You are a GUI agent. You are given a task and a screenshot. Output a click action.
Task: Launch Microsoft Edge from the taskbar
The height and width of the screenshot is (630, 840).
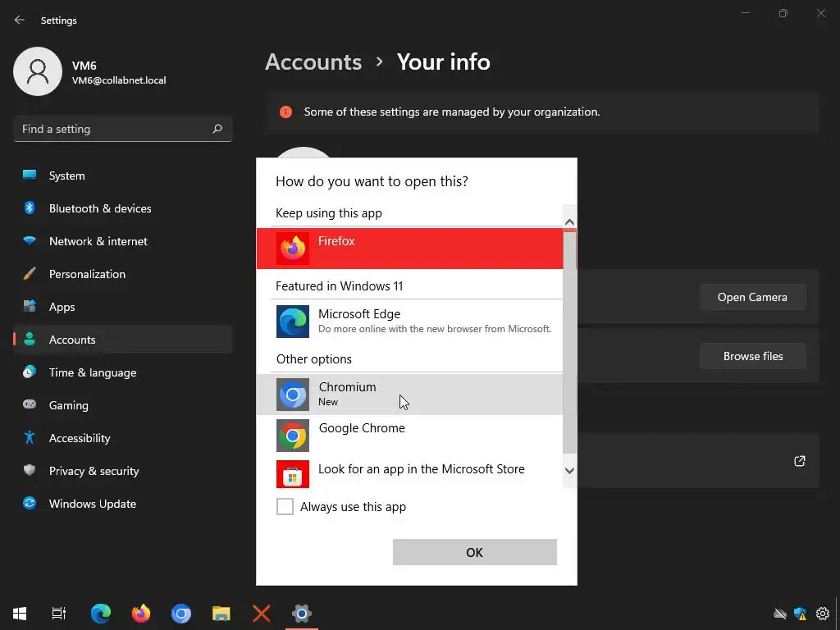point(101,614)
